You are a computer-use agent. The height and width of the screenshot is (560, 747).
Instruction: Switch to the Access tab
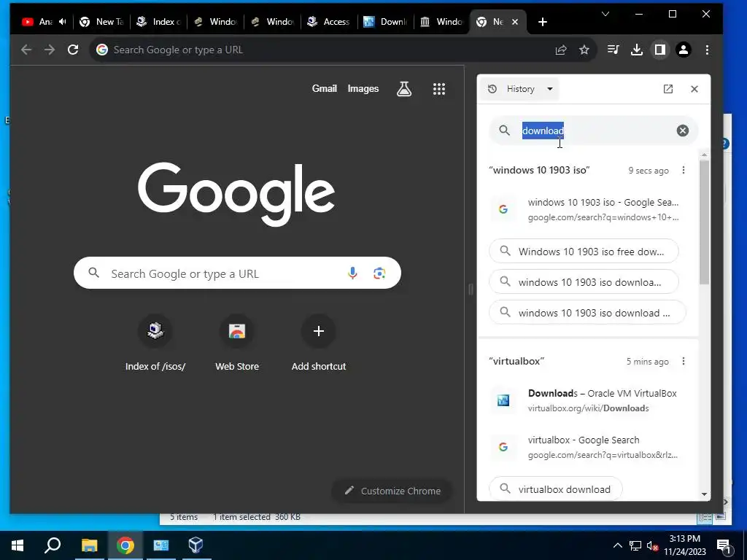(x=329, y=21)
